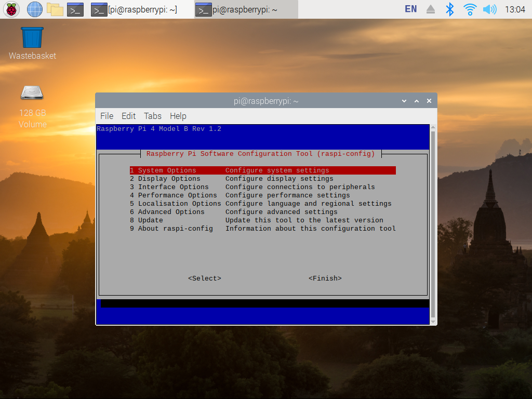
Task: Maximize the terminal window
Action: coord(417,101)
